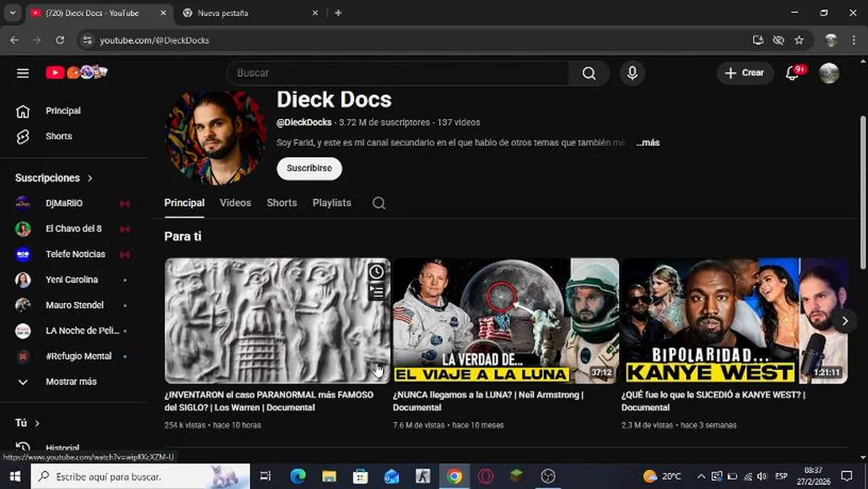This screenshot has width=868, height=489.
Task: Click the Crear button
Action: pyautogui.click(x=745, y=73)
